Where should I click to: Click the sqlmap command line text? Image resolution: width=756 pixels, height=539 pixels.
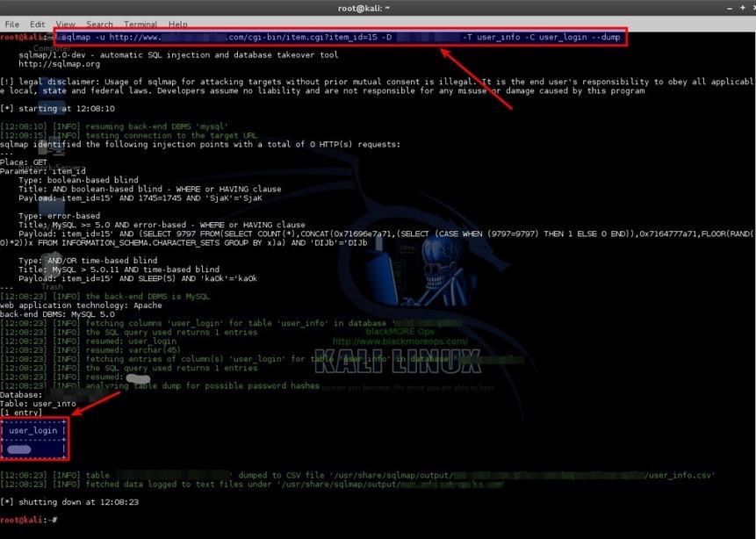click(x=341, y=37)
